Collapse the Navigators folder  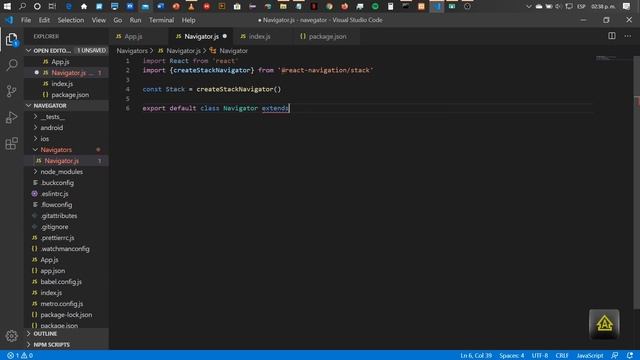click(66, 150)
